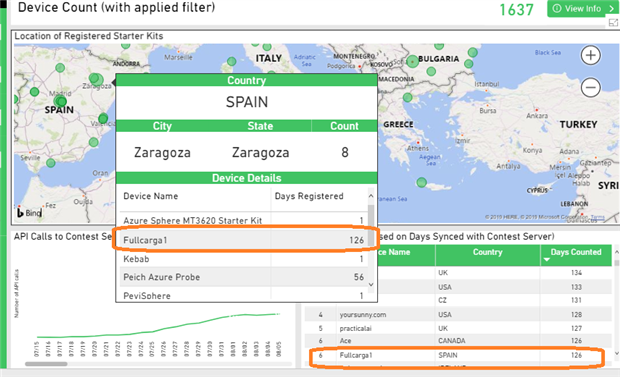Select the Ace CANADA table row
This screenshot has width=620, height=377.
tap(458, 341)
